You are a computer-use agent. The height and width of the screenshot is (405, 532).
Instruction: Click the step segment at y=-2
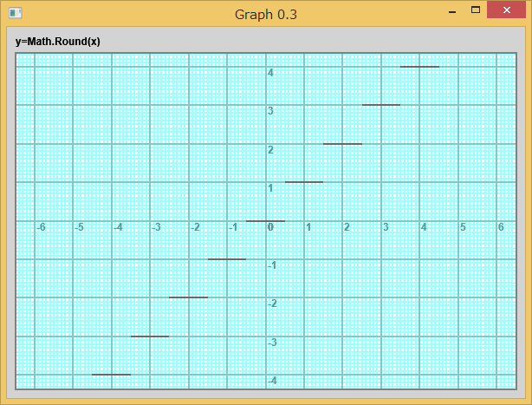pyautogui.click(x=188, y=297)
